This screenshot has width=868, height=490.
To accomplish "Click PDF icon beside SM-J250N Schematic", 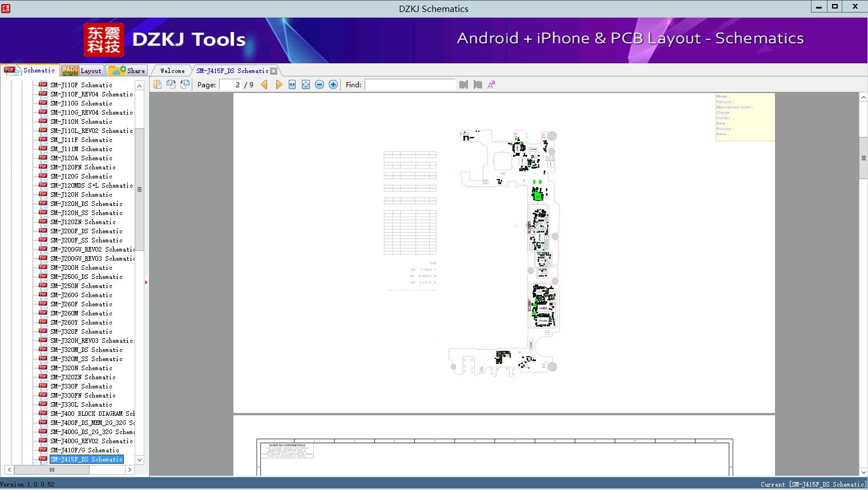I will 43,285.
